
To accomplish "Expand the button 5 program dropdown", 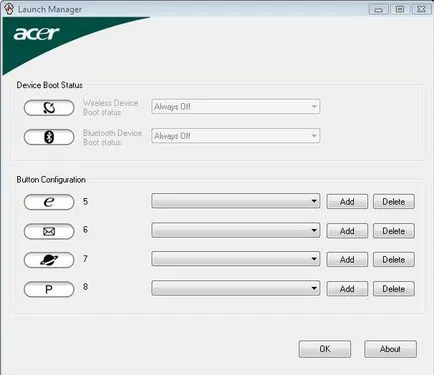I will pyautogui.click(x=236, y=201).
